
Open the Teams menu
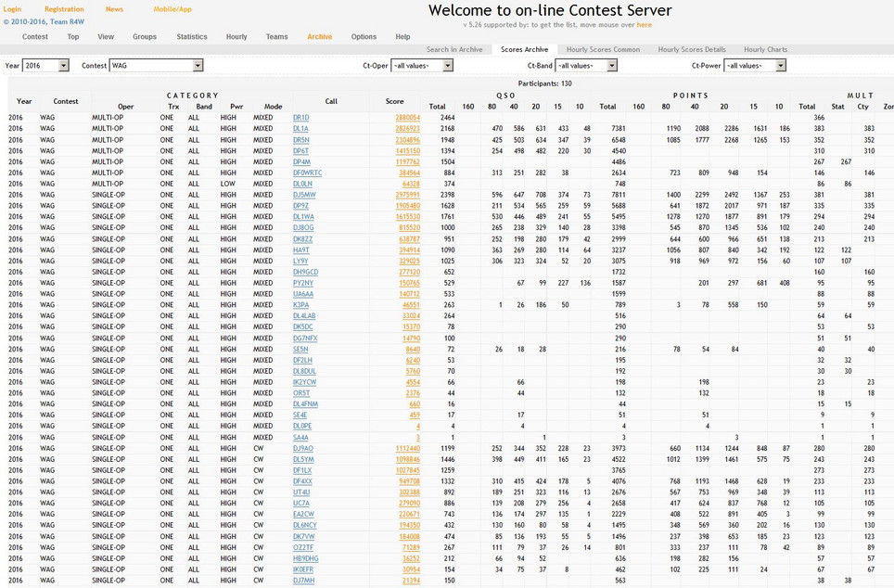276,36
